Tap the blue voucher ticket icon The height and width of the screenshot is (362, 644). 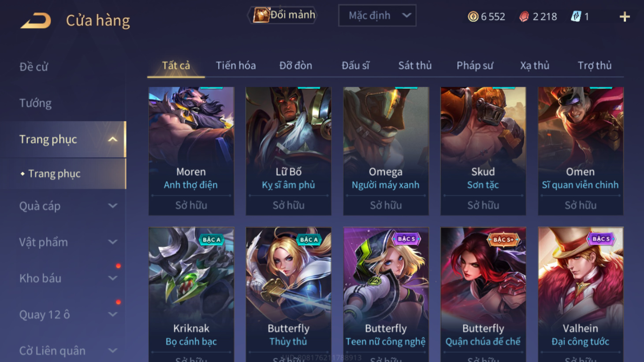coord(576,17)
